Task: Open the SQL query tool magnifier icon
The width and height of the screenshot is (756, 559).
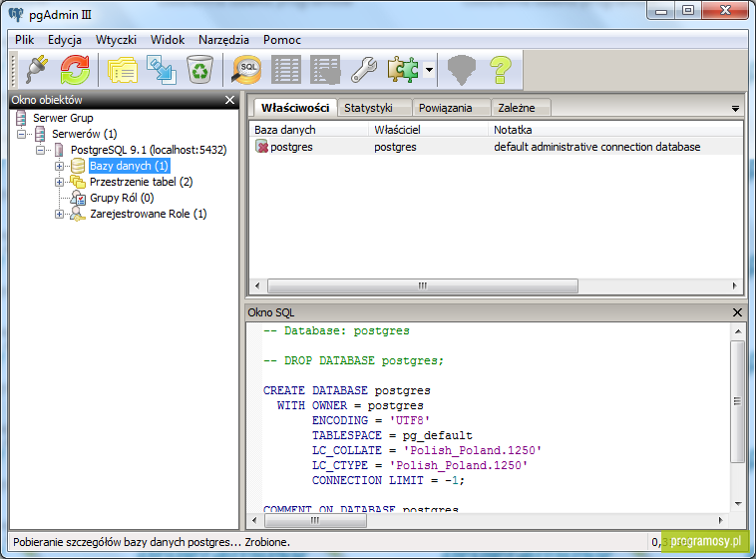Action: (x=246, y=70)
